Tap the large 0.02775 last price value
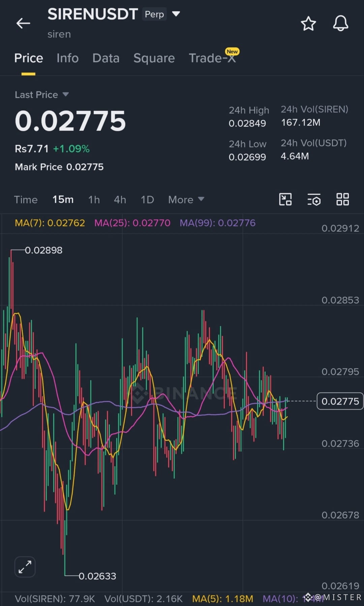The image size is (364, 606). tap(70, 121)
